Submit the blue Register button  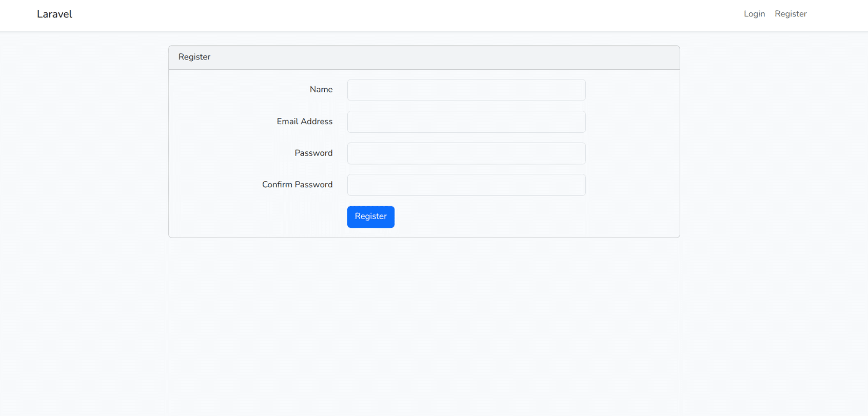click(x=371, y=217)
